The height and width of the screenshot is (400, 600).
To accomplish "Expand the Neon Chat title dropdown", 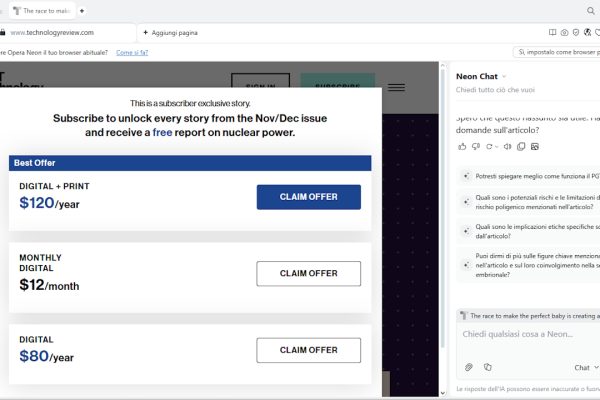I will (x=504, y=77).
